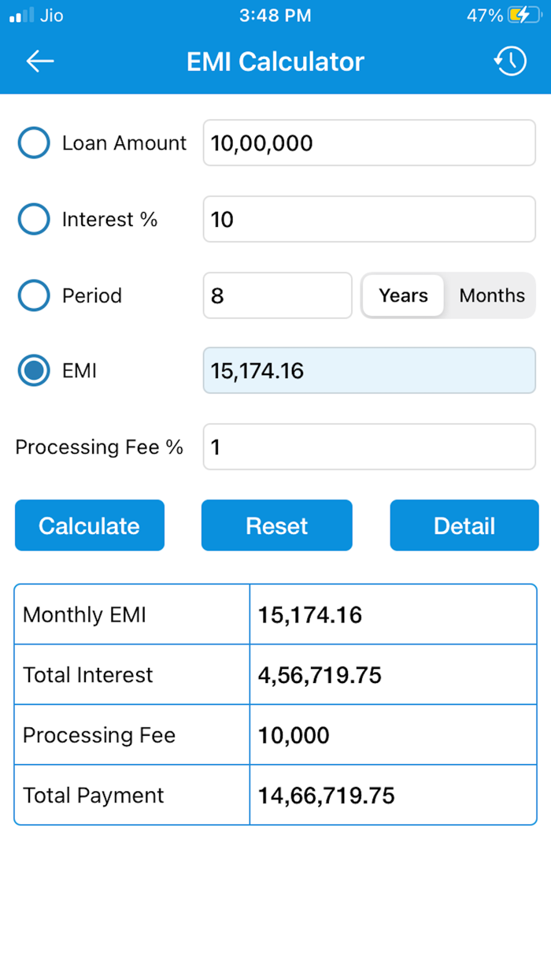Edit the Loan Amount field

[x=368, y=143]
